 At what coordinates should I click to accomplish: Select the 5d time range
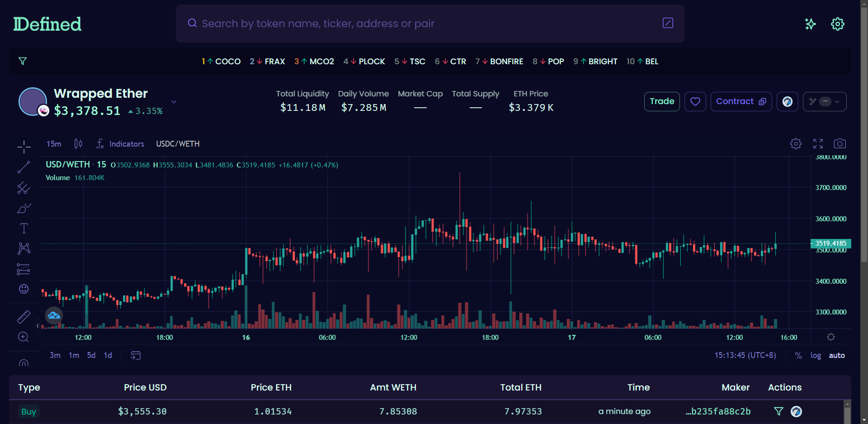91,355
